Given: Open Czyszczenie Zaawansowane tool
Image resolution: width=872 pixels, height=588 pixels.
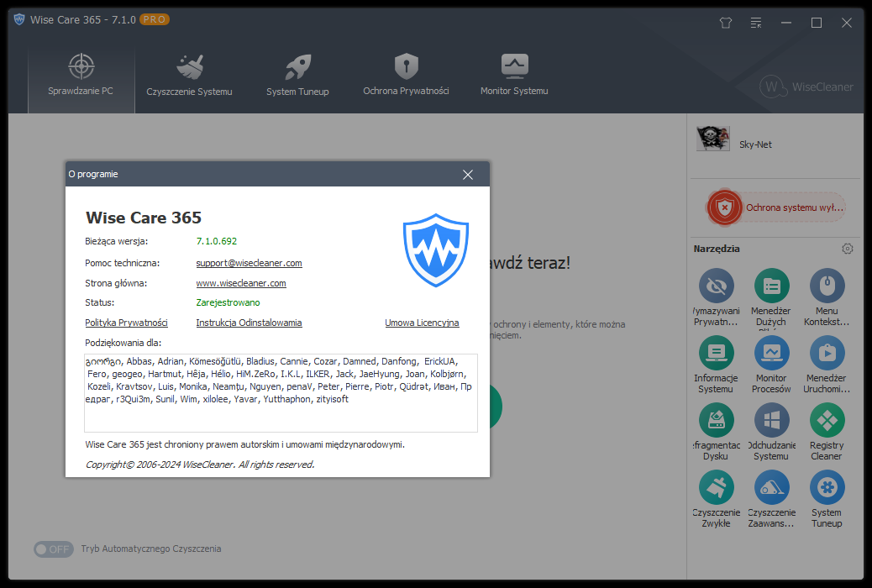Looking at the screenshot, I should pos(771,500).
